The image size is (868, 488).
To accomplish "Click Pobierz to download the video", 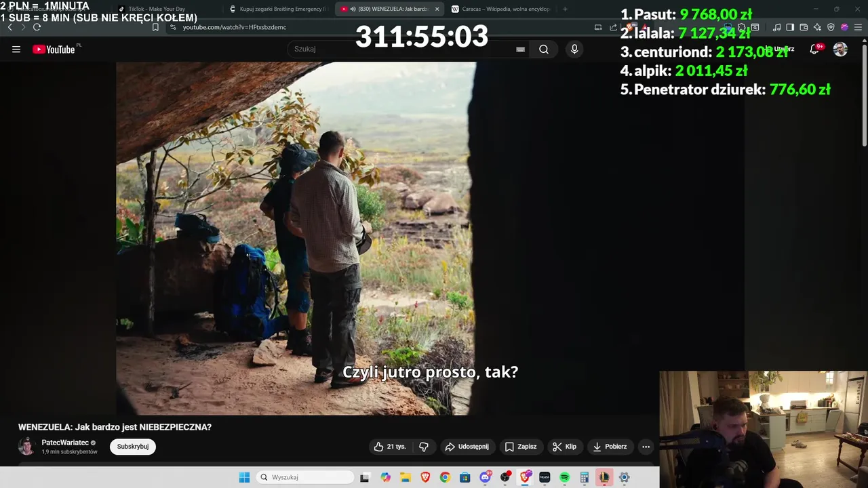I will (610, 447).
